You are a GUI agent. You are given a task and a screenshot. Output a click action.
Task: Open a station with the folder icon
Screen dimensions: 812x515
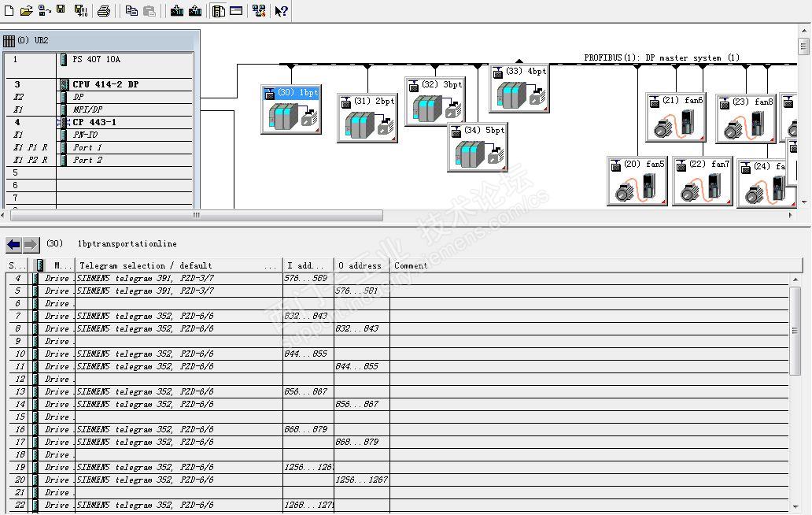click(27, 10)
